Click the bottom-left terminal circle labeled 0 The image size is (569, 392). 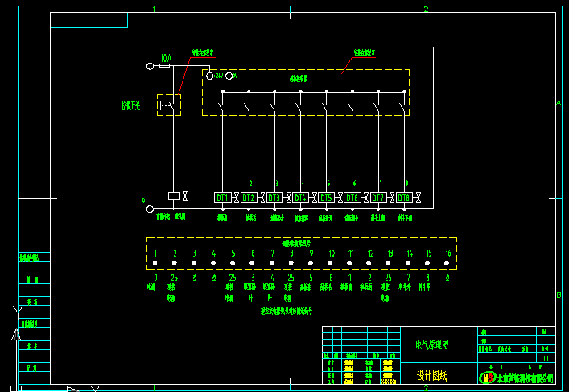150,208
